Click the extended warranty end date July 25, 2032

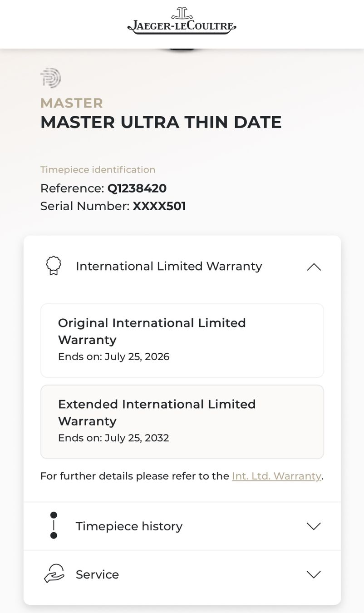(137, 438)
